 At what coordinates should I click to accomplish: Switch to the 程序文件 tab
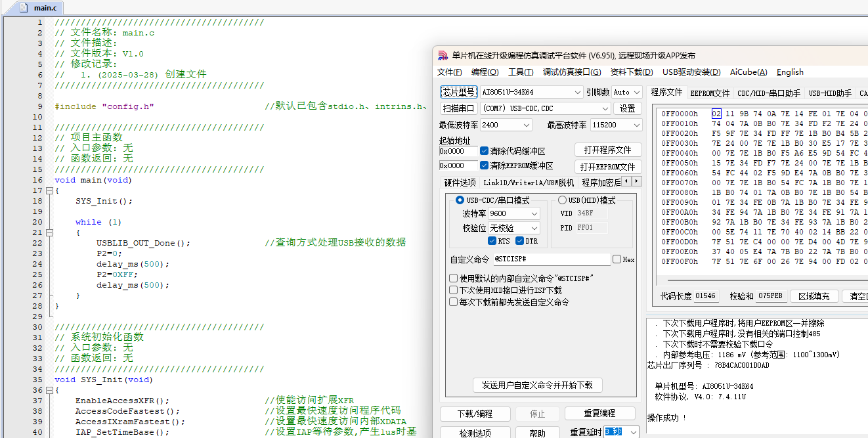(666, 93)
